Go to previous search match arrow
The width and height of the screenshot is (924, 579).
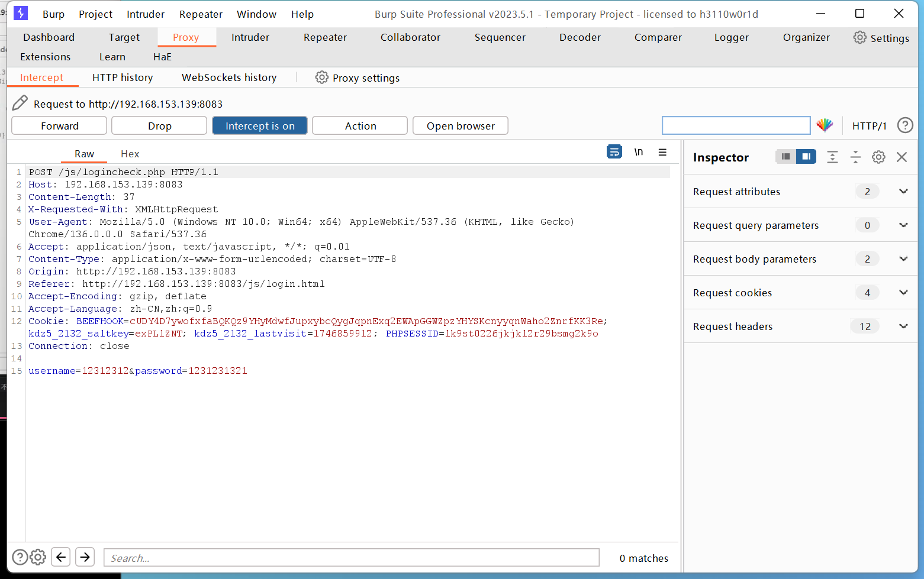[x=61, y=557]
